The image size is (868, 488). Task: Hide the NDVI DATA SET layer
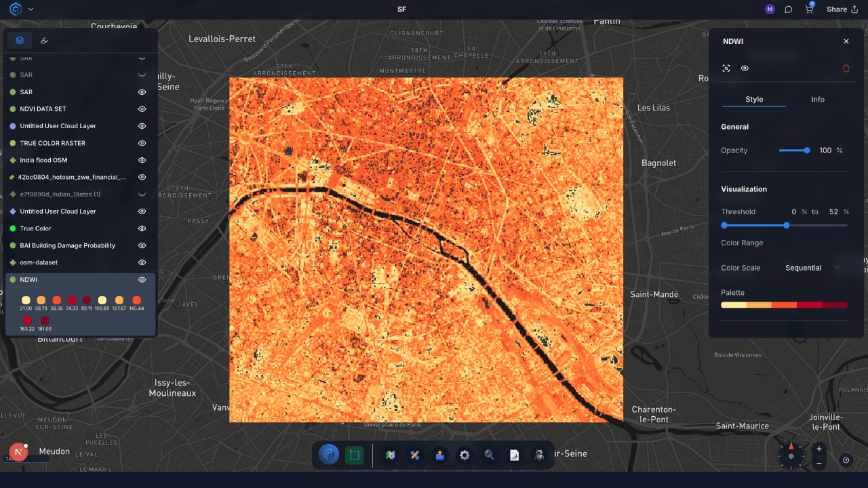point(142,109)
